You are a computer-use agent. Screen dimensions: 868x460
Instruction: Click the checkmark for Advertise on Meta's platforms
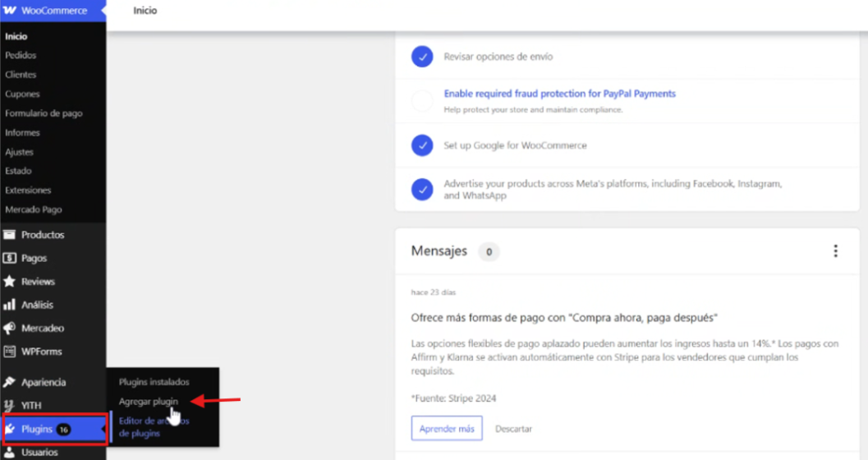(422, 189)
